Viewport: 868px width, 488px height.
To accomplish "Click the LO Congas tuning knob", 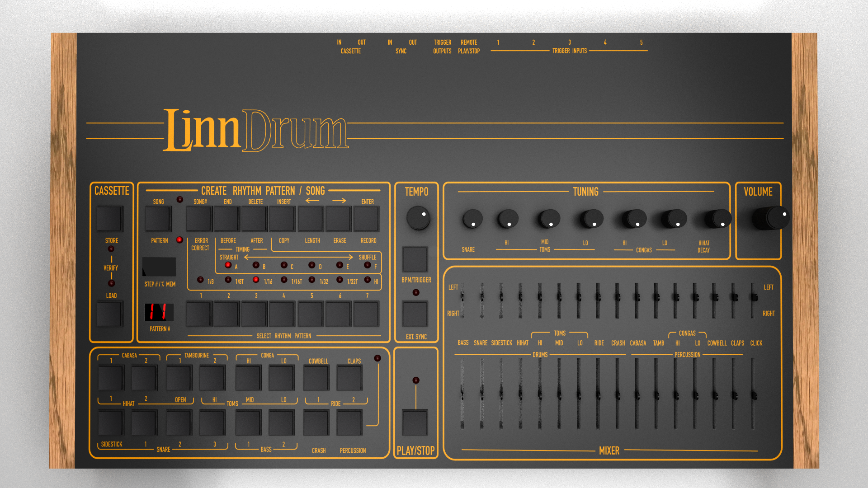I will (x=674, y=219).
